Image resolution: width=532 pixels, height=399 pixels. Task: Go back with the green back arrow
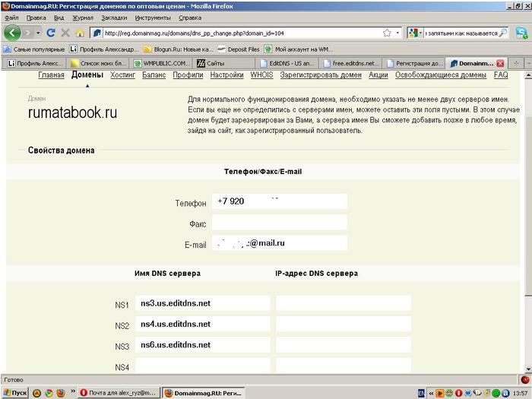point(12,33)
